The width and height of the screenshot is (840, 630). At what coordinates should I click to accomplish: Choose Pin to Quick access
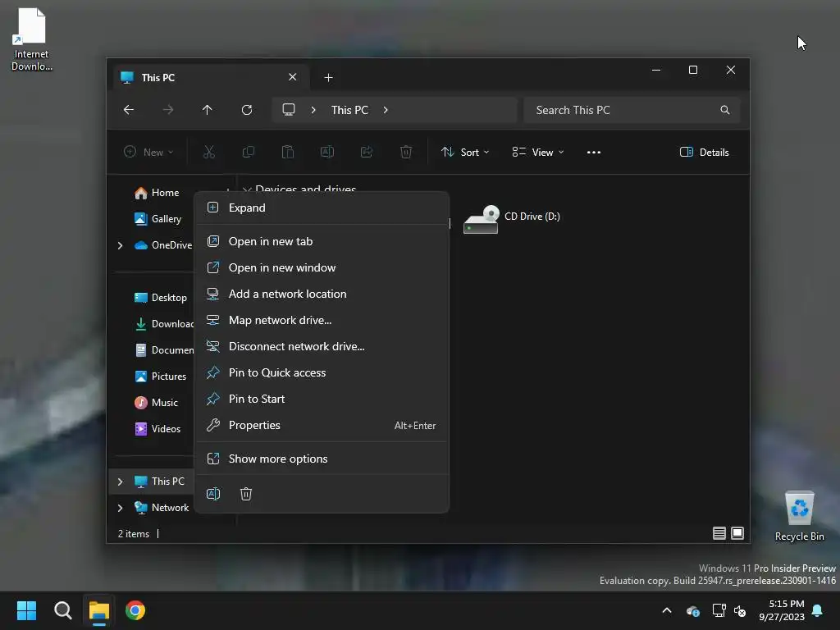[x=322, y=373]
